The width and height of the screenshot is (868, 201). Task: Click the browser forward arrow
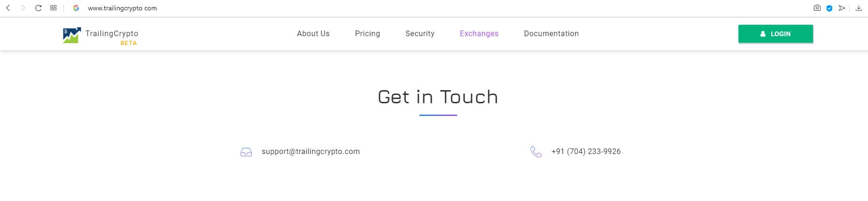pos(23,8)
